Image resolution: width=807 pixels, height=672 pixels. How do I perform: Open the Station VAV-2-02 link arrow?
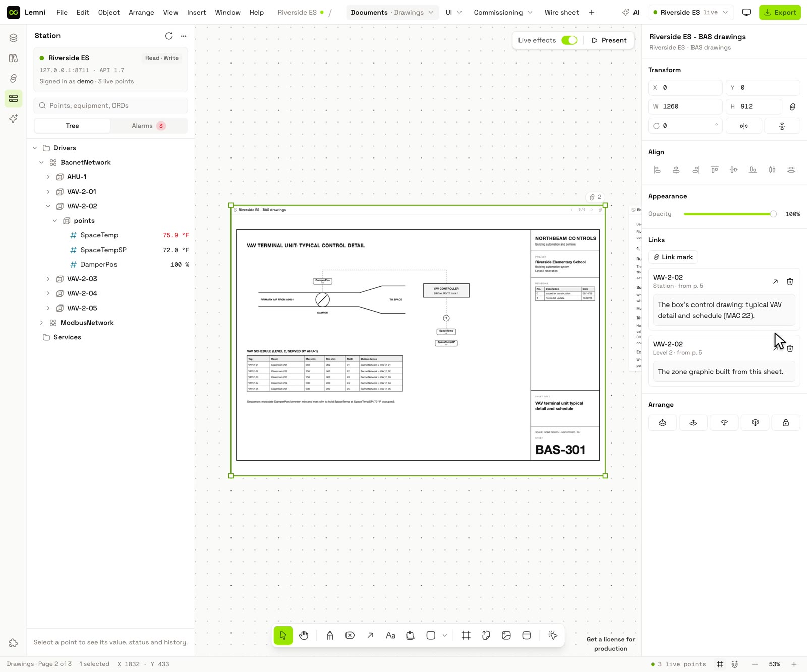[x=775, y=282]
